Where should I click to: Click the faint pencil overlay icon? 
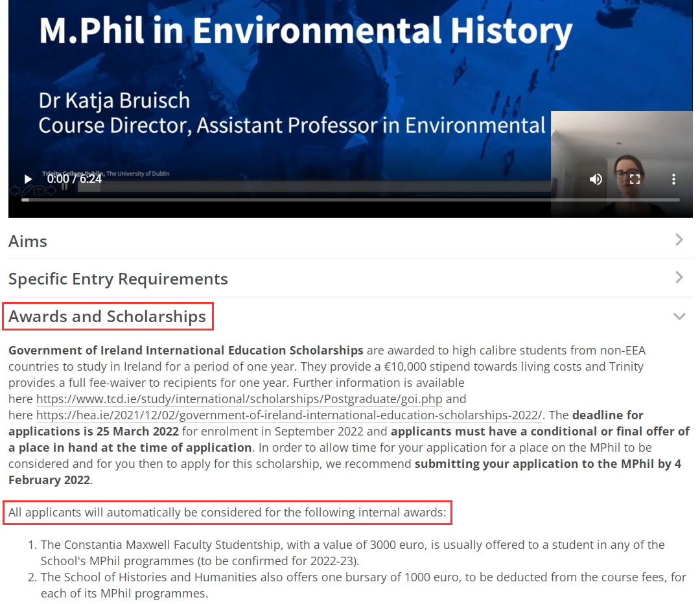coord(27,191)
